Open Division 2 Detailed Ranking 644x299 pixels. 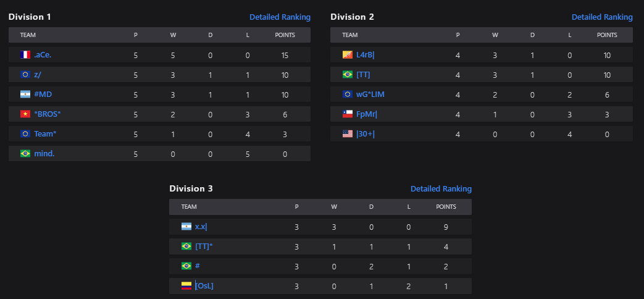tap(602, 17)
